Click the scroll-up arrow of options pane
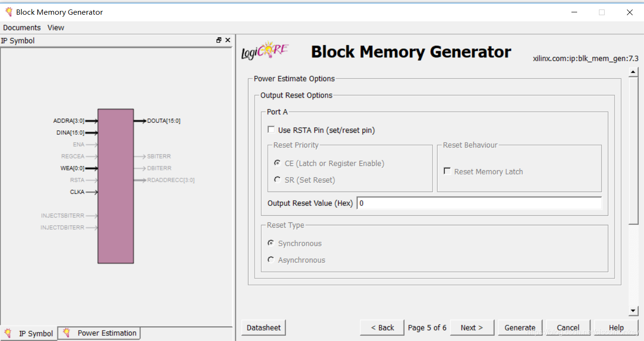The image size is (644, 341). 633,72
